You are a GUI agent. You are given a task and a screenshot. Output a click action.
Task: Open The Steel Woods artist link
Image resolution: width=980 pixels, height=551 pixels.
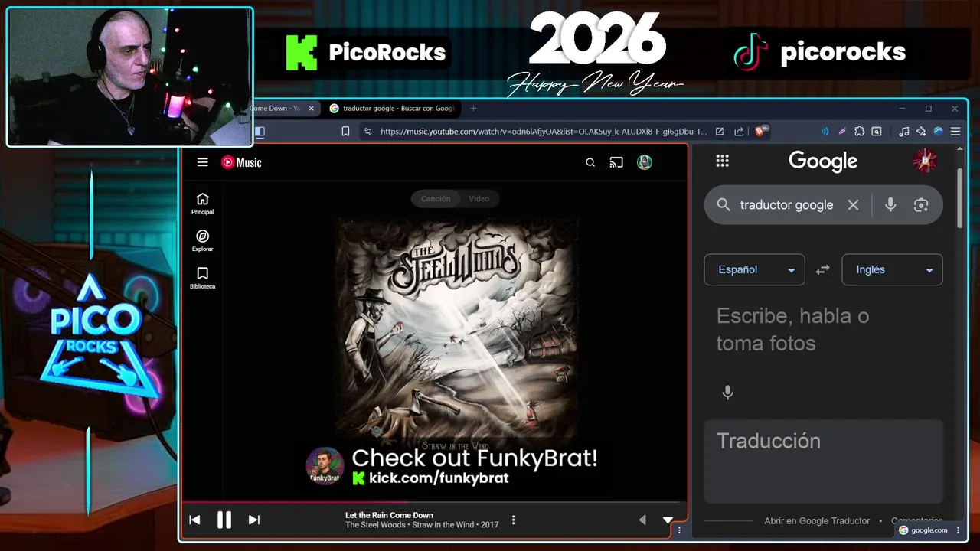[375, 525]
